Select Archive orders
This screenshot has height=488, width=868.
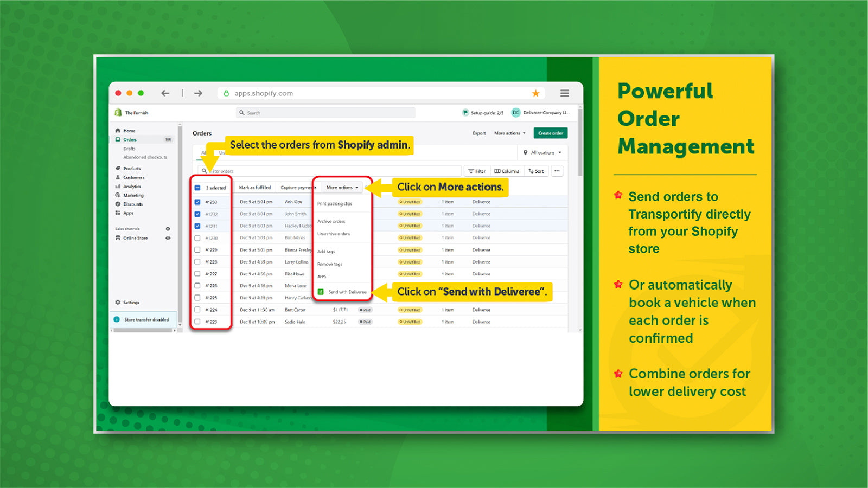[331, 221]
